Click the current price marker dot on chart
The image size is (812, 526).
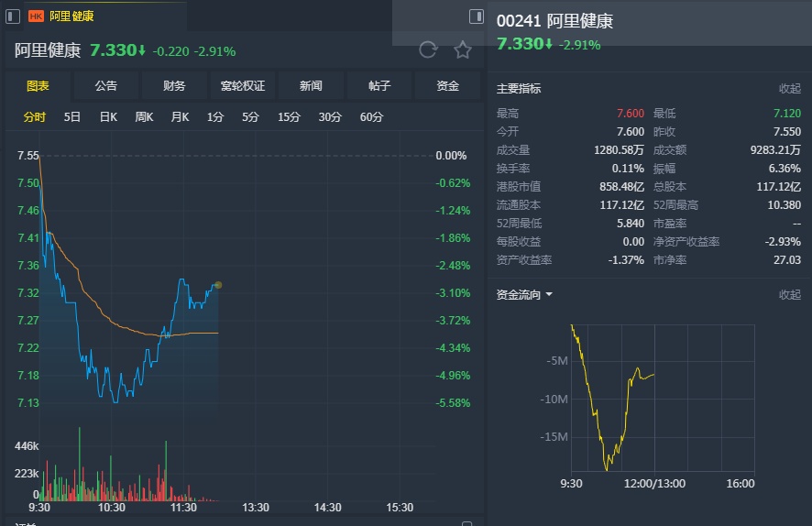pyautogui.click(x=218, y=285)
